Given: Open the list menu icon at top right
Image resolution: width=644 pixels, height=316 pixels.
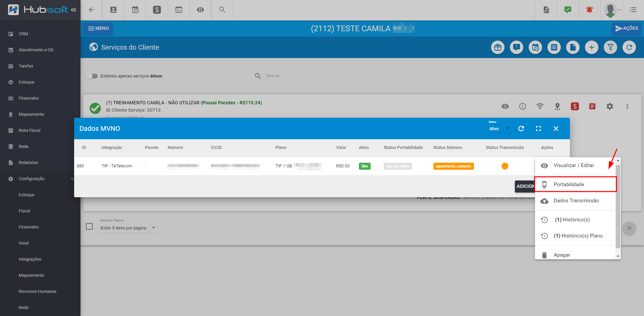Looking at the screenshot, I should click(x=633, y=10).
